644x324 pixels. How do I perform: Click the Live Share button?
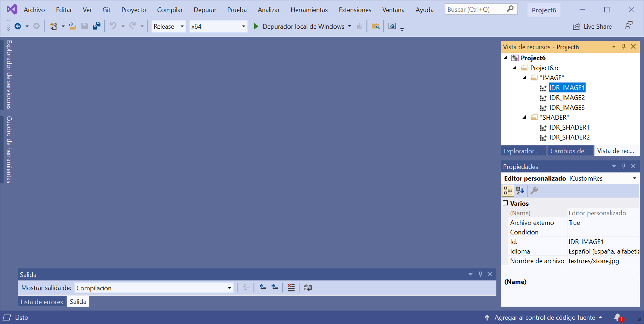pos(592,27)
